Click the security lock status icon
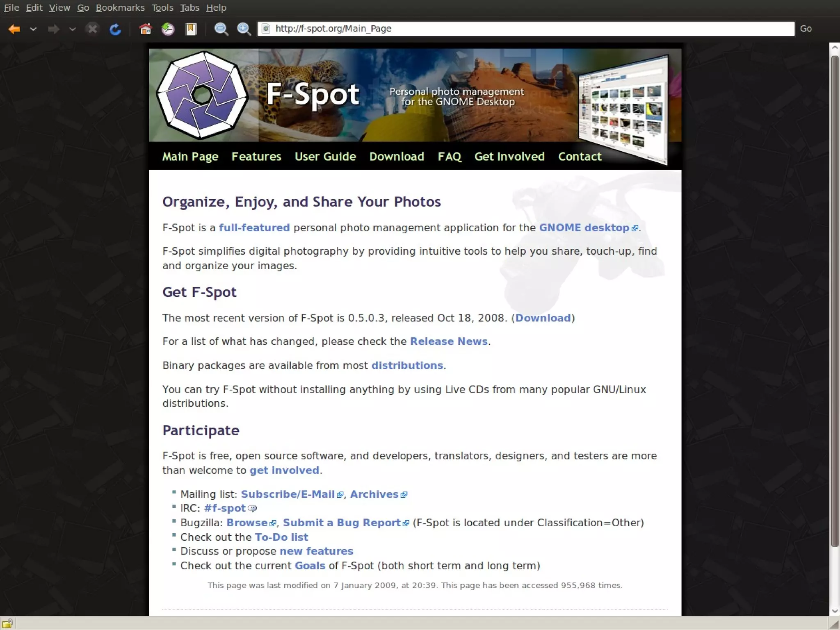Image resolution: width=840 pixels, height=630 pixels. [7, 623]
